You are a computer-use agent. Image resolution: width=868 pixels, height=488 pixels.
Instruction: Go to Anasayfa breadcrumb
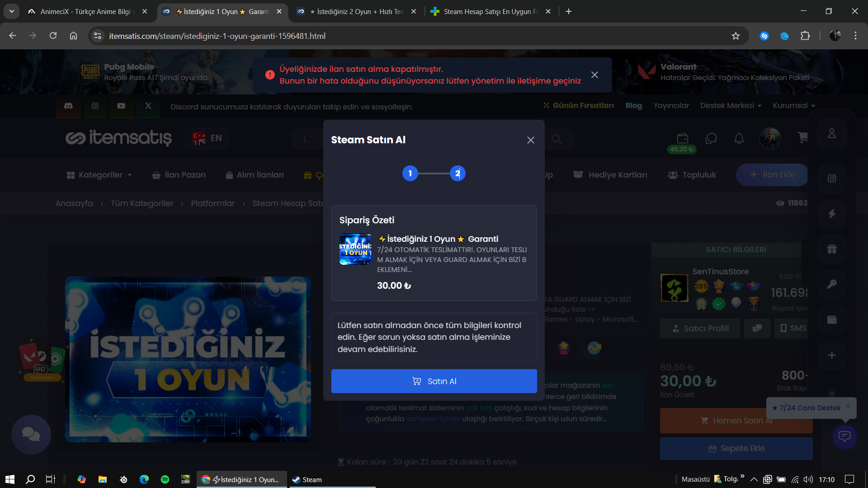coord(74,203)
